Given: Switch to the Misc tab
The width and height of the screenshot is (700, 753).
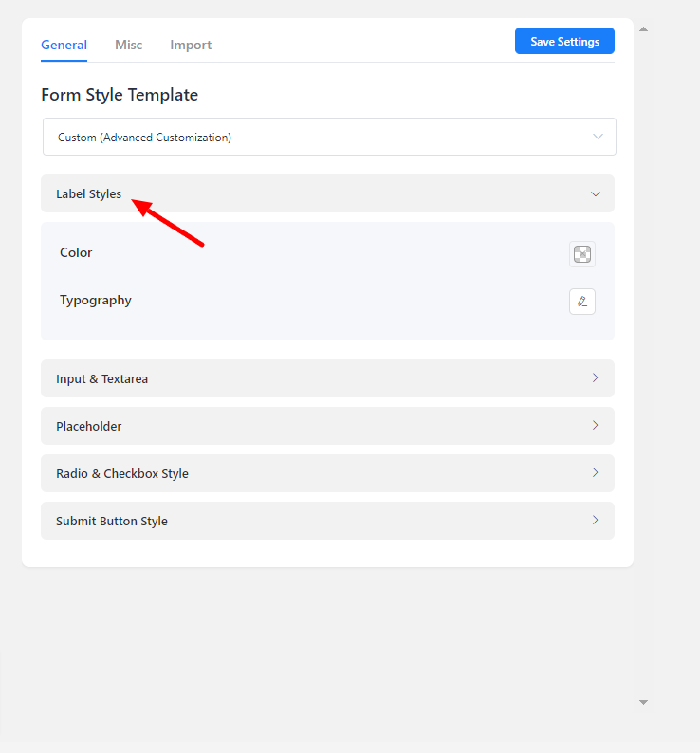Looking at the screenshot, I should pos(129,45).
